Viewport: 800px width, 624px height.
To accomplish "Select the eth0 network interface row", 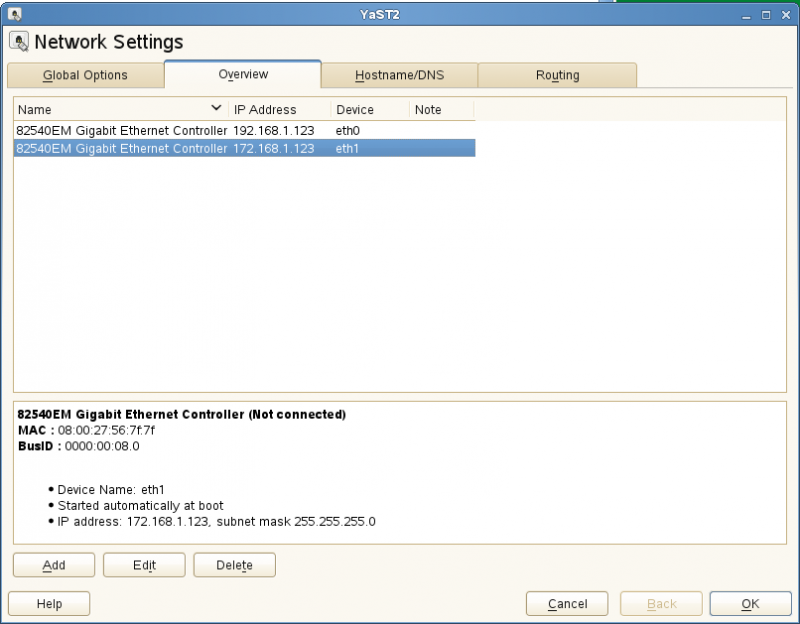I will coord(200,130).
